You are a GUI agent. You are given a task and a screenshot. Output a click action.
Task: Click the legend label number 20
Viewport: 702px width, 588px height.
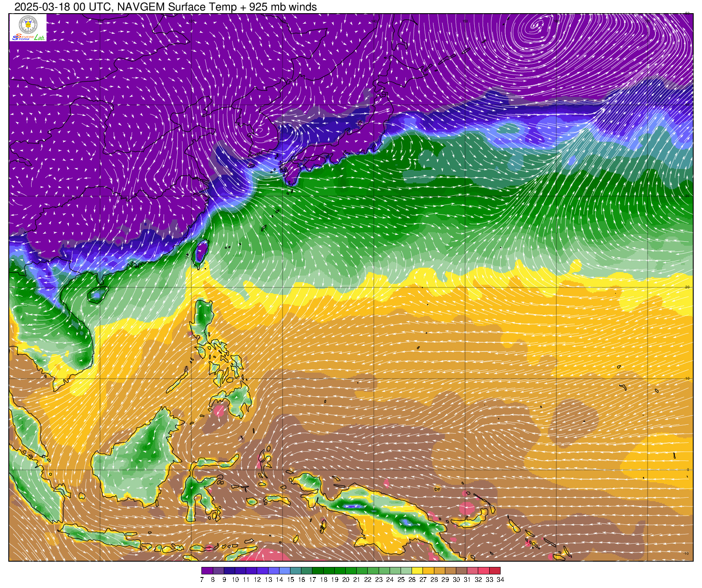point(345,580)
